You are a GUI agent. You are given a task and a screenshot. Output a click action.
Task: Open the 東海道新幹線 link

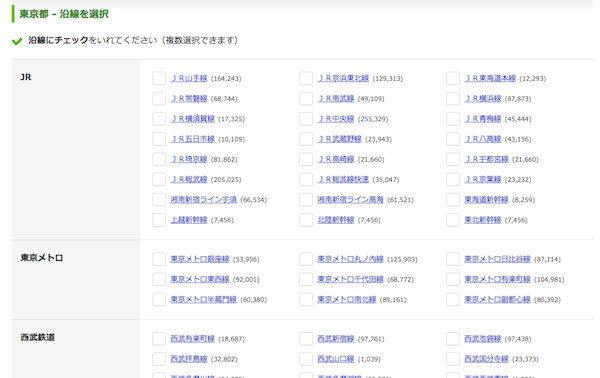click(486, 200)
